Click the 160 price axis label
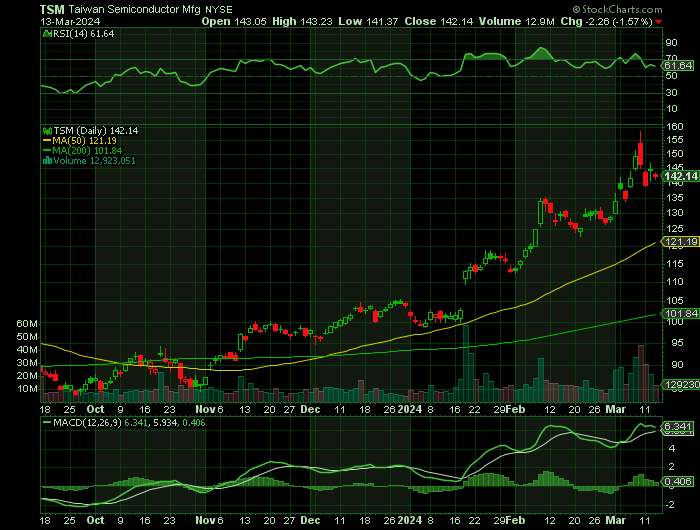The width and height of the screenshot is (700, 530). coord(675,126)
